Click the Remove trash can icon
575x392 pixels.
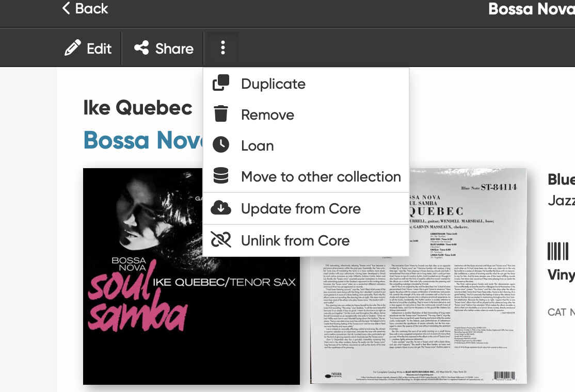pos(221,113)
